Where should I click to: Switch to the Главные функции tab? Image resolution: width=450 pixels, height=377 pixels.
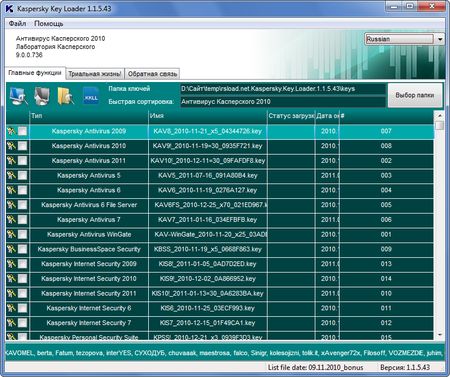pyautogui.click(x=35, y=73)
